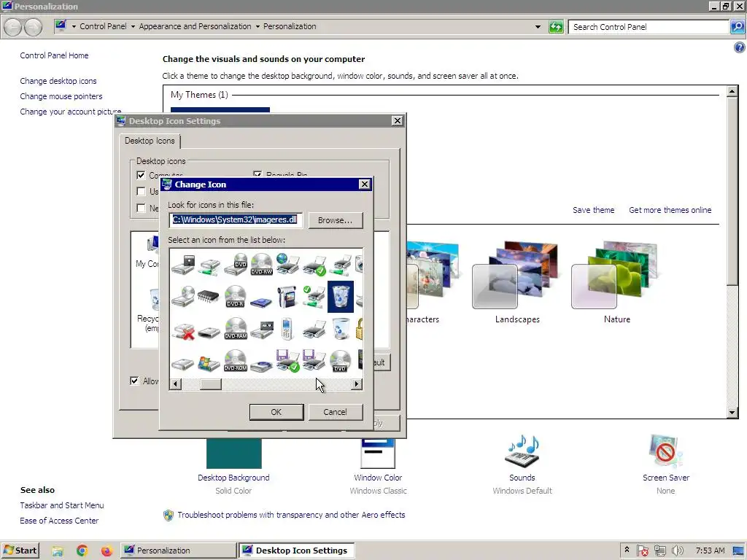Open Firefox from the taskbar
Screen dimensions: 747x560
point(107,551)
